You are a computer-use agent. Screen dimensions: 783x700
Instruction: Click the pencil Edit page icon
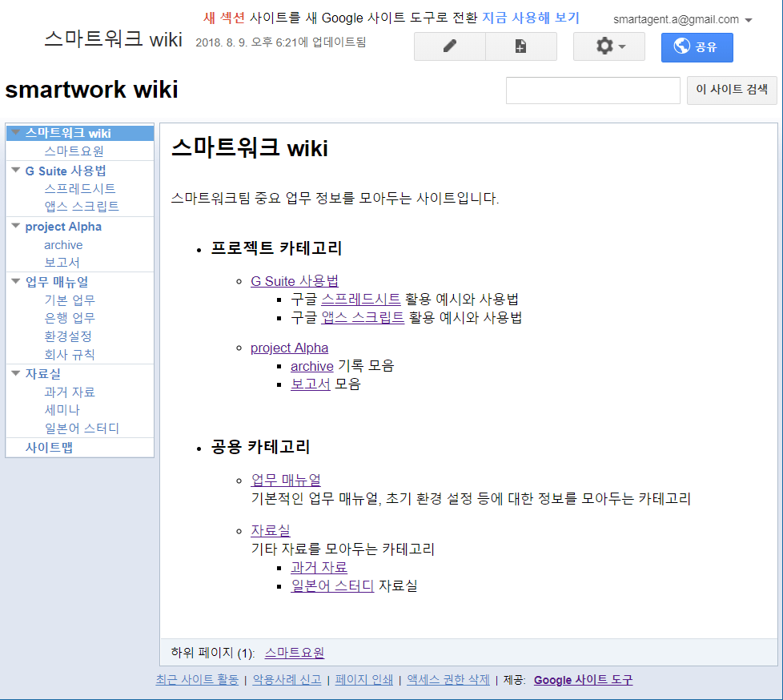point(448,46)
